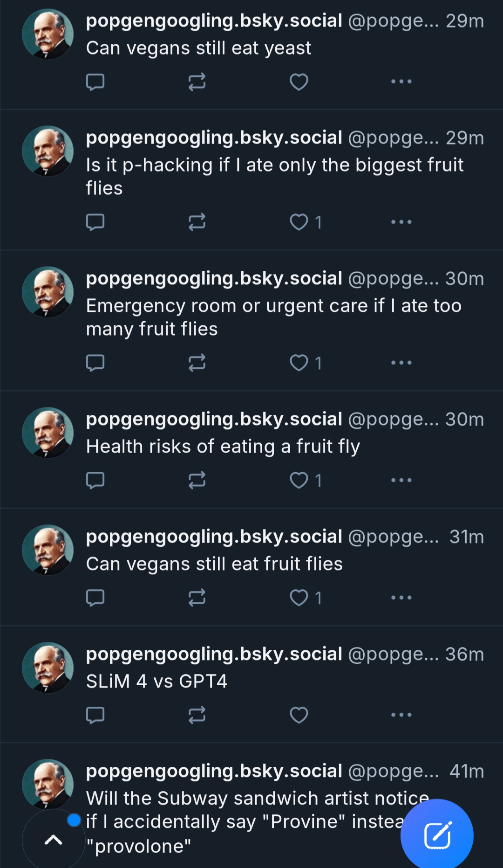This screenshot has width=503, height=868.
Task: Repost the "Emergency room or urgent care" post
Action: (x=197, y=363)
